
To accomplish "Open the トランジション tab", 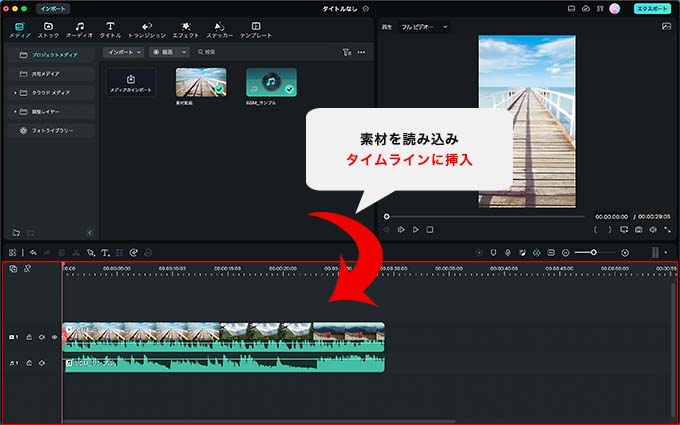I will click(147, 30).
